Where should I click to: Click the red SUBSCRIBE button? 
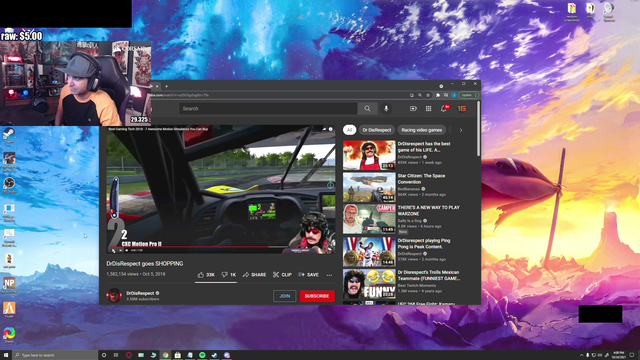[317, 296]
